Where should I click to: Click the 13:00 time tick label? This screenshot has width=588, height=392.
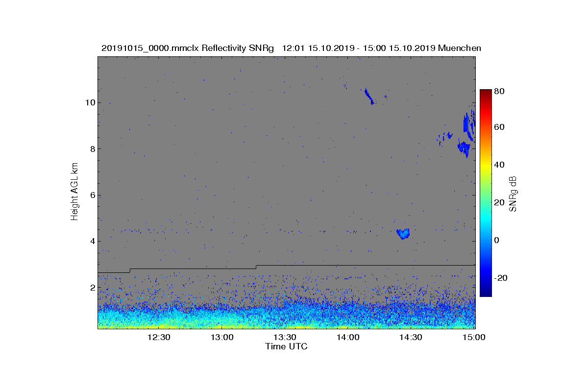click(221, 337)
